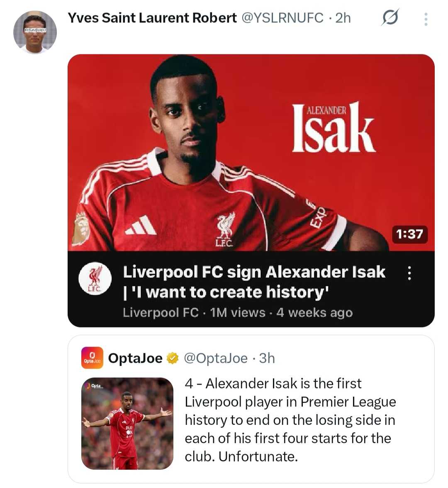This screenshot has width=448, height=488.
Task: Open the quoted OptaJoe tweet text
Action: click(290, 420)
